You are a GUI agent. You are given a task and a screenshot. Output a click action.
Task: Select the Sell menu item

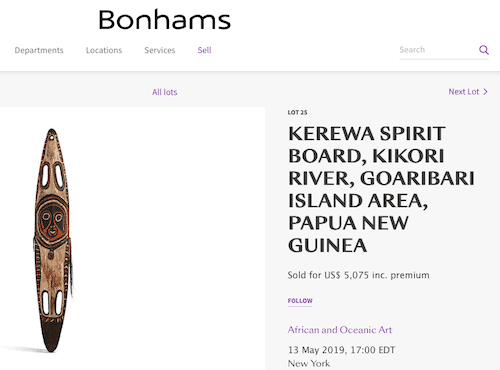(204, 50)
